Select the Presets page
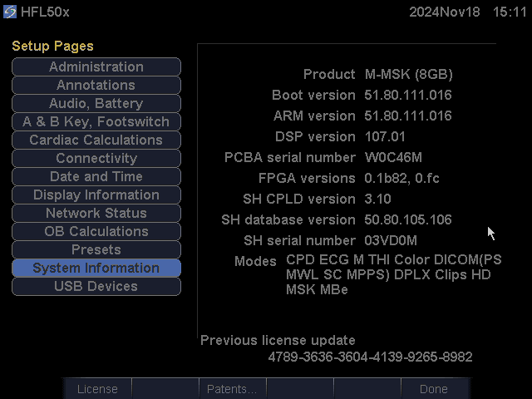This screenshot has width=532, height=399. coord(96,250)
